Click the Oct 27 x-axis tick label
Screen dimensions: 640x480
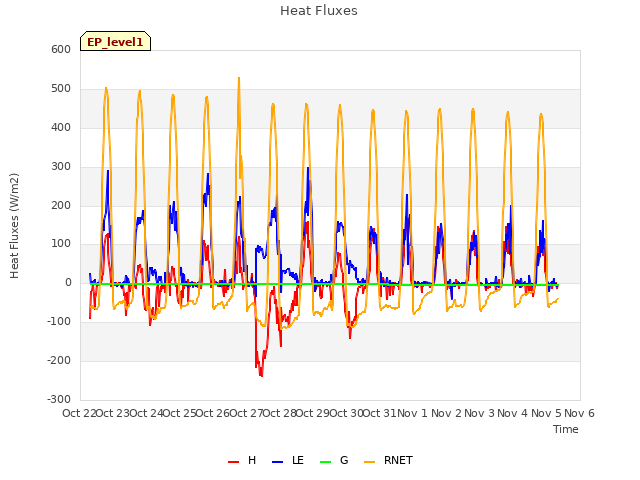point(247,413)
